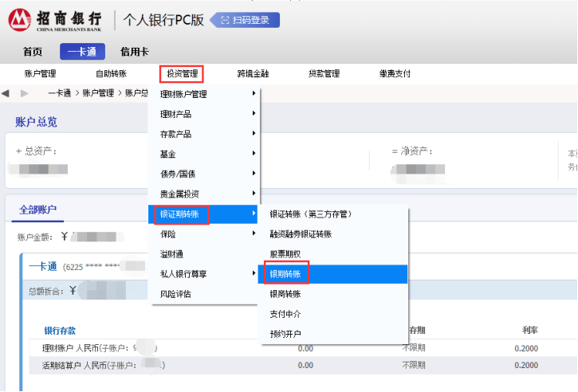Click the 扫码登录 scan login button
The image size is (578, 392).
245,20
